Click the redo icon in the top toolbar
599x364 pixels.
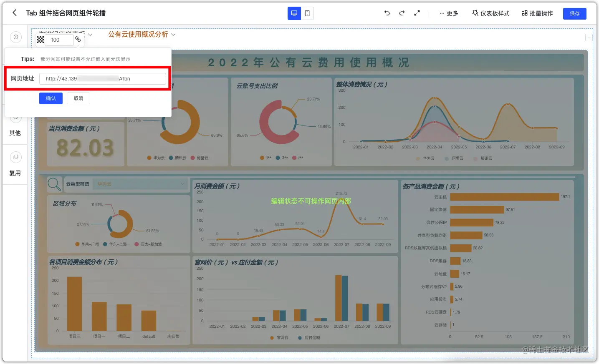402,13
